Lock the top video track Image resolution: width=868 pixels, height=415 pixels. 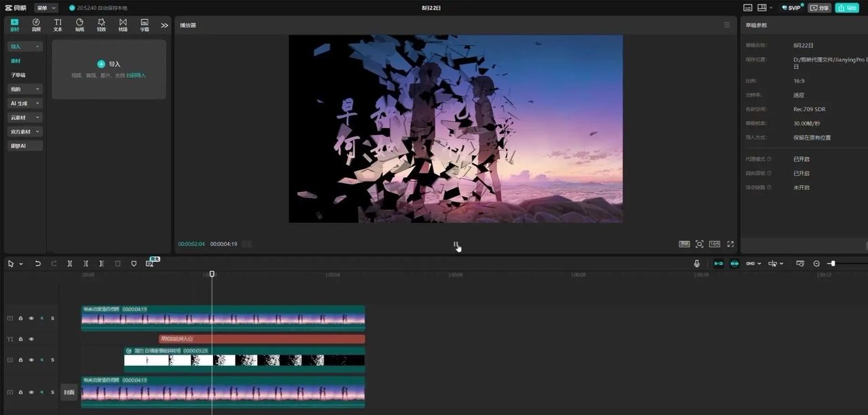click(x=20, y=318)
